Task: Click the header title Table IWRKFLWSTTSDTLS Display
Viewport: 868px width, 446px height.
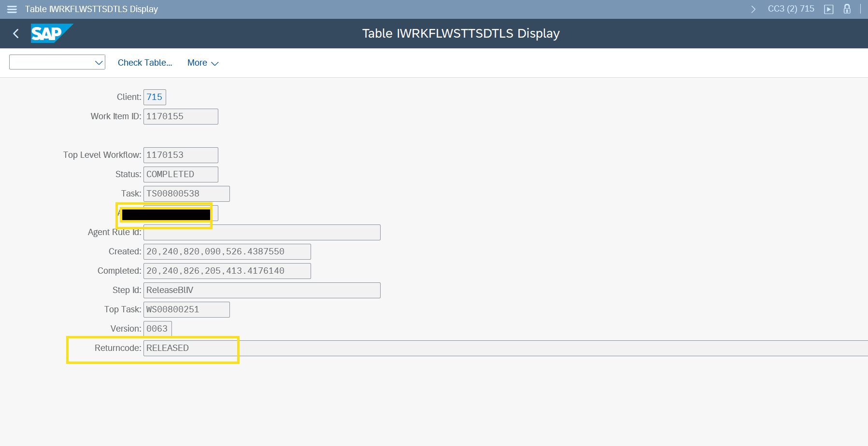Action: point(461,33)
